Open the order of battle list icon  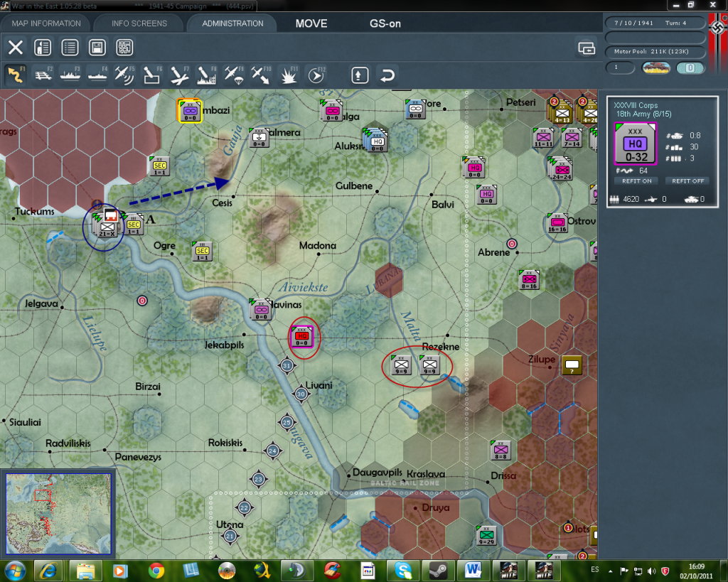point(70,48)
